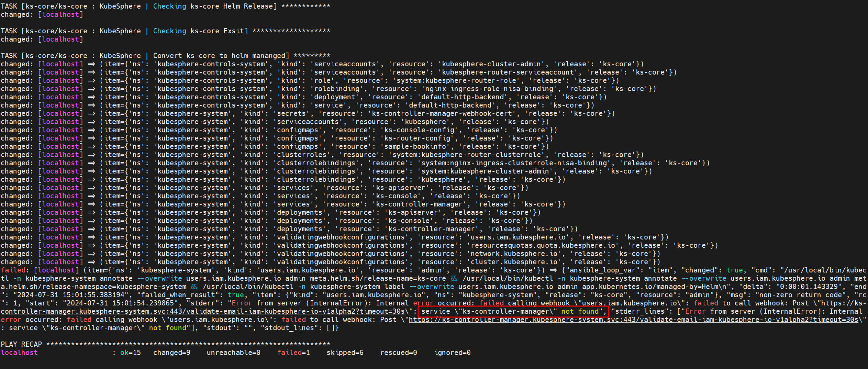
Task: Select ignored=0 at the recap end
Action: (x=452, y=353)
